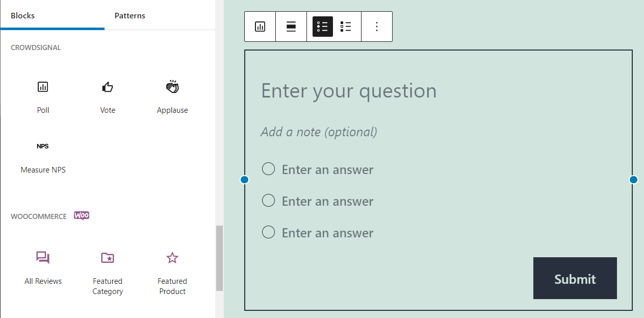Viewport: 644px width, 318px height.
Task: Open the Blocks tab
Action: pyautogui.click(x=23, y=15)
